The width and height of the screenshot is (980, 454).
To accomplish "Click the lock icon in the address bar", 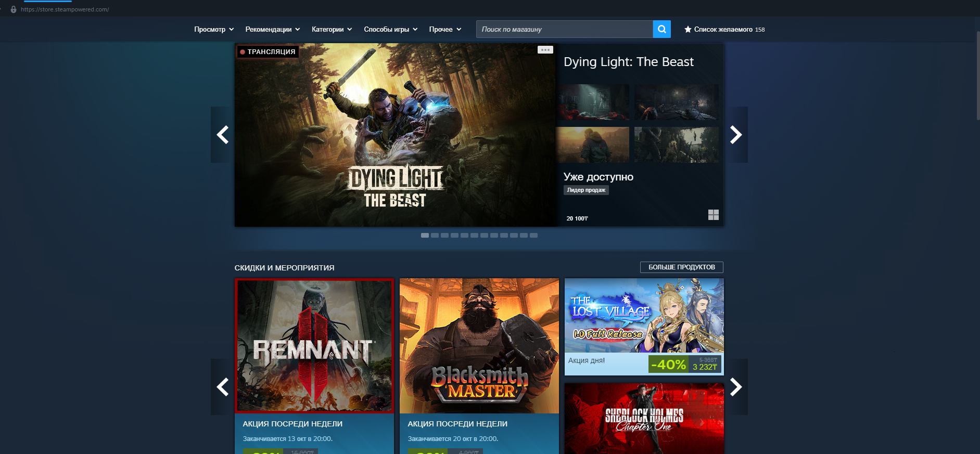I will pyautogui.click(x=14, y=9).
